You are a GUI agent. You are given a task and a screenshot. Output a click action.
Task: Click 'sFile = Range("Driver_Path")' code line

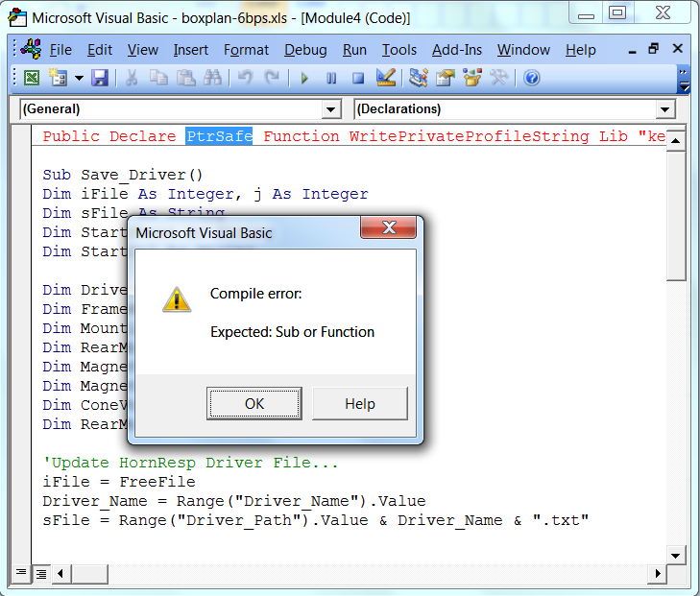point(316,520)
